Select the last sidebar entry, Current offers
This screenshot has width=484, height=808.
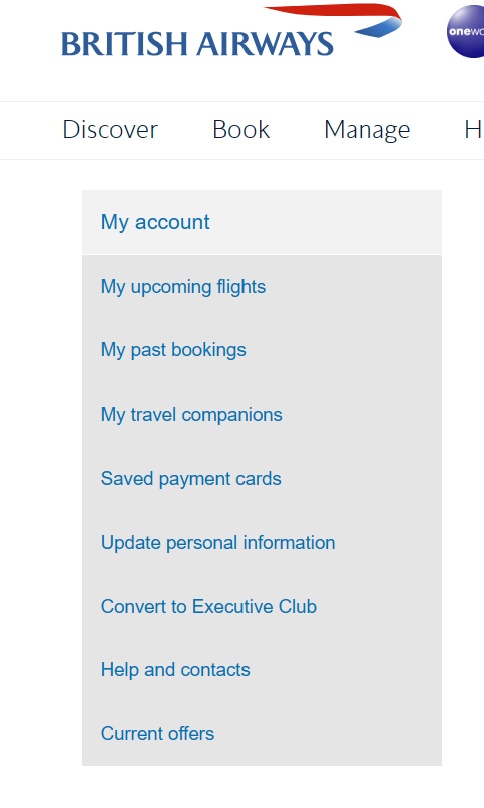[157, 733]
